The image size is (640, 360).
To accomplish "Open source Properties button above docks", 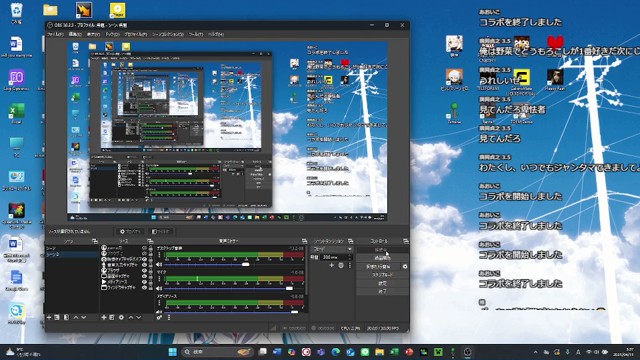I will (130, 231).
